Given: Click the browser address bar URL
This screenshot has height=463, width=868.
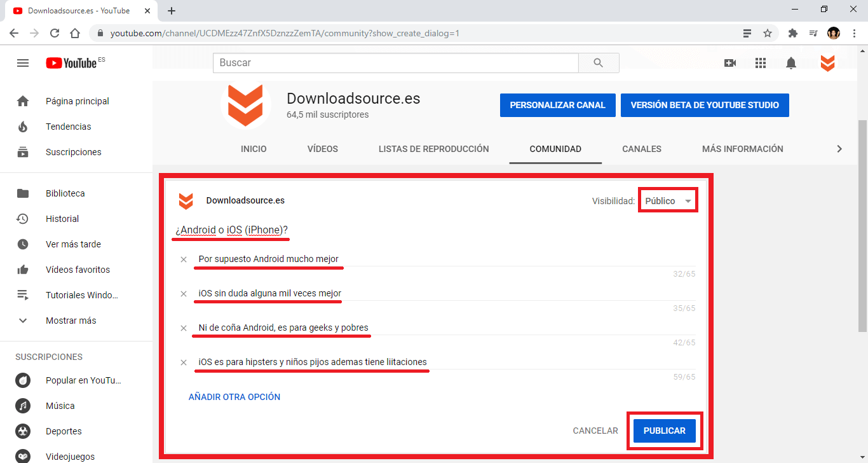Looking at the screenshot, I should click(x=285, y=33).
